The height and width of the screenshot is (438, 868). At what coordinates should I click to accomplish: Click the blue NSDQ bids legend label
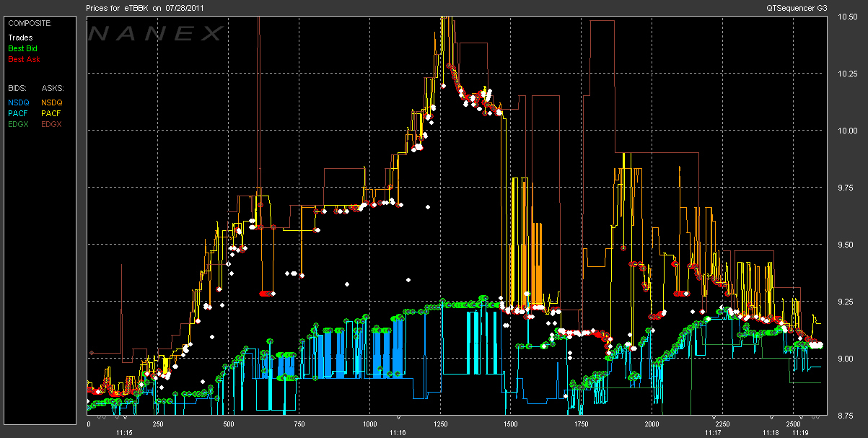pyautogui.click(x=19, y=102)
